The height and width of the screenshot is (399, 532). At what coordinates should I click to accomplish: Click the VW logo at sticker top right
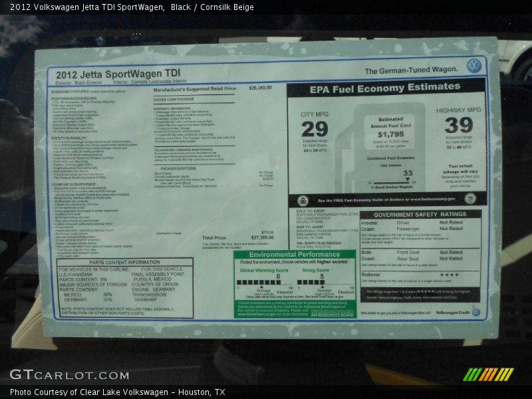tap(474, 65)
